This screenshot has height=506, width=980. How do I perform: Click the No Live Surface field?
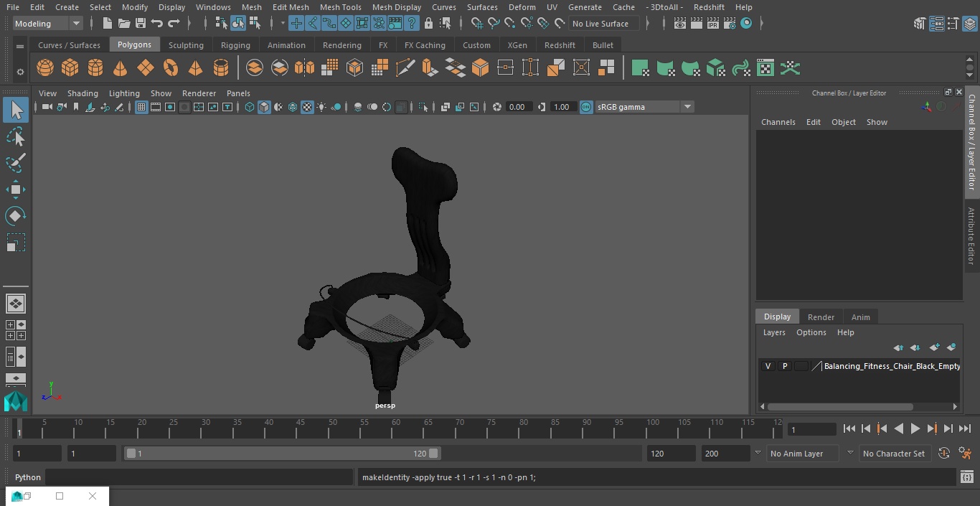click(605, 24)
